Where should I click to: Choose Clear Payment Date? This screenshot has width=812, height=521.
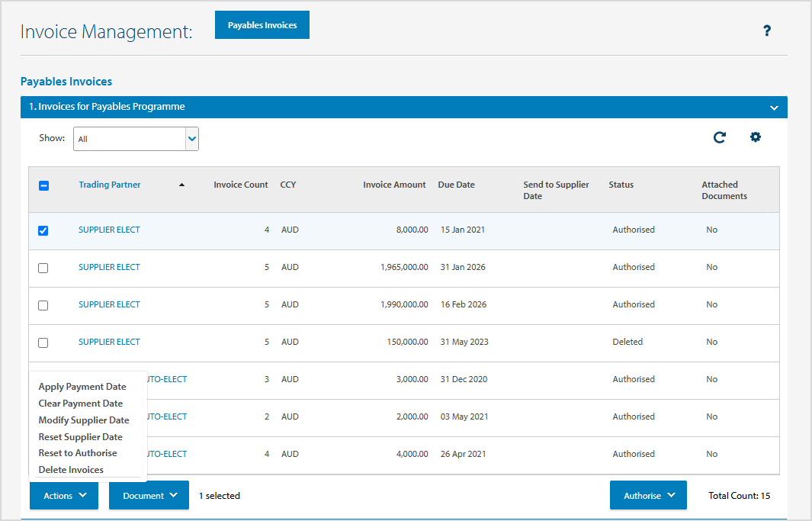(81, 403)
